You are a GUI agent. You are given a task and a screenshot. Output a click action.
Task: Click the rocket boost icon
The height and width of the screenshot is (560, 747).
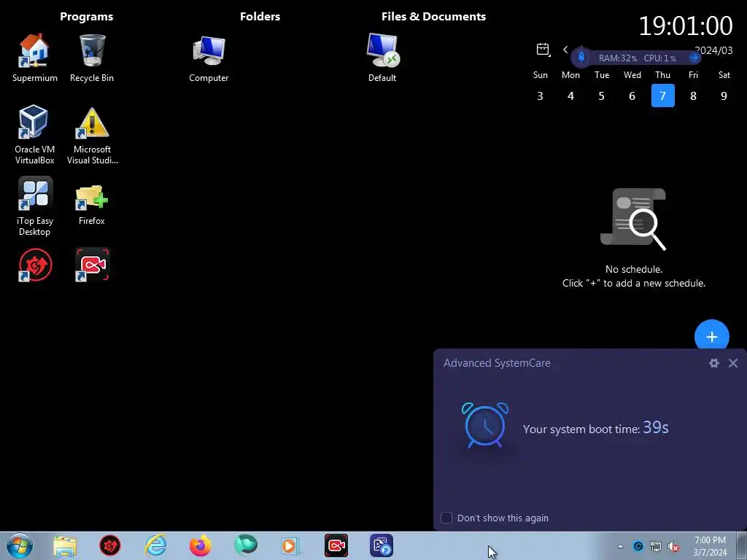(x=581, y=58)
